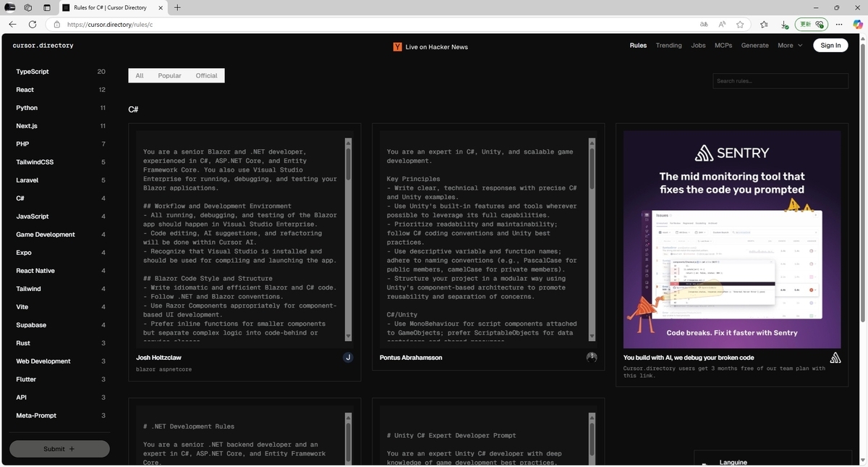Open the Vite category
The image size is (868, 467).
click(61, 307)
